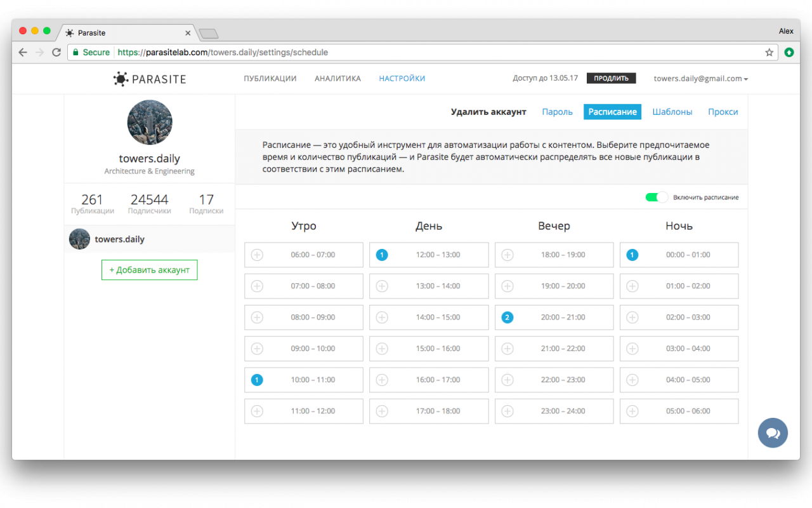Click the Доступ до 13.05.17 text
The width and height of the screenshot is (812, 508).
click(546, 79)
